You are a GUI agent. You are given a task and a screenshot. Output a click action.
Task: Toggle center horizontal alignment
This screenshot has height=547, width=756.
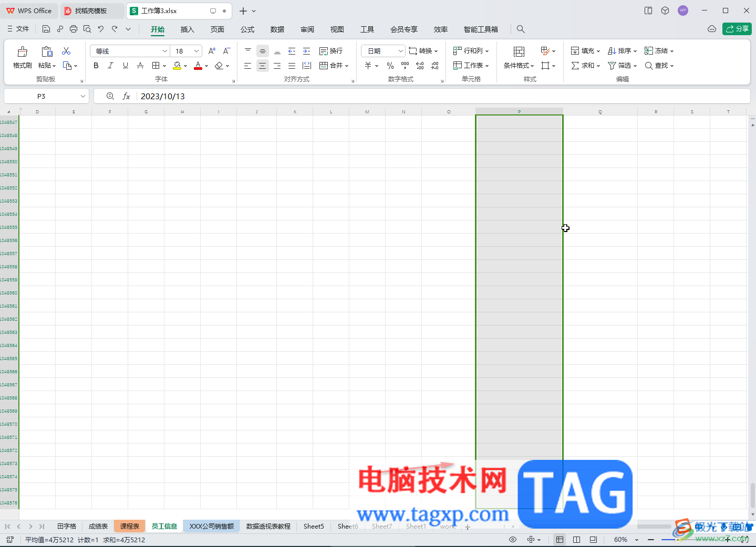[x=263, y=66]
